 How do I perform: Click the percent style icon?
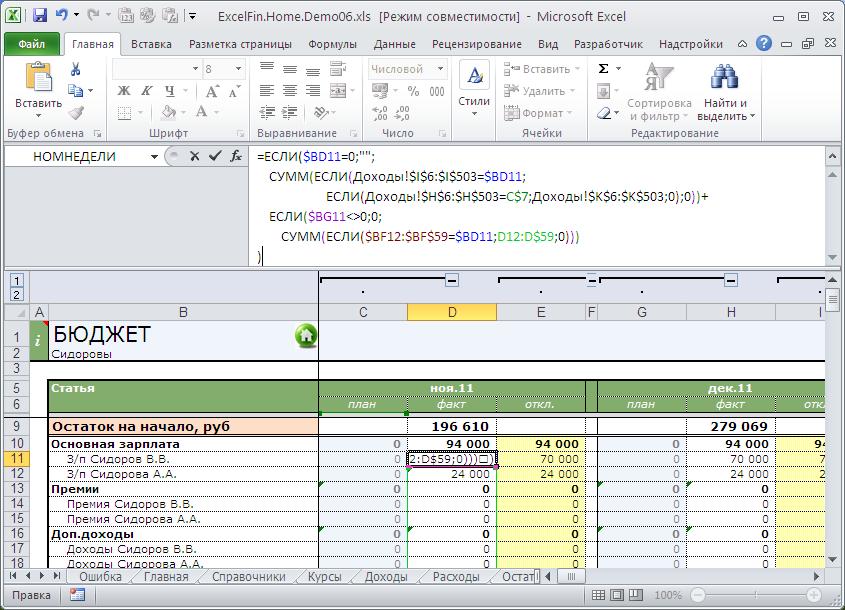413,91
